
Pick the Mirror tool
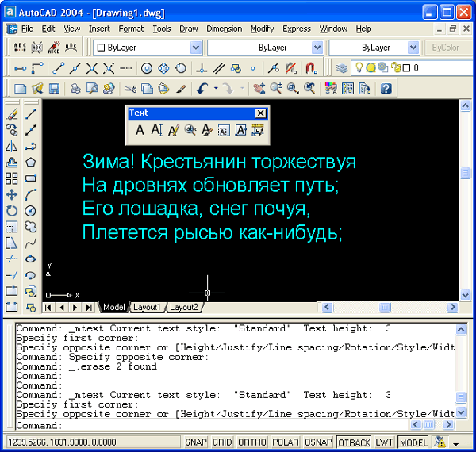click(12, 147)
